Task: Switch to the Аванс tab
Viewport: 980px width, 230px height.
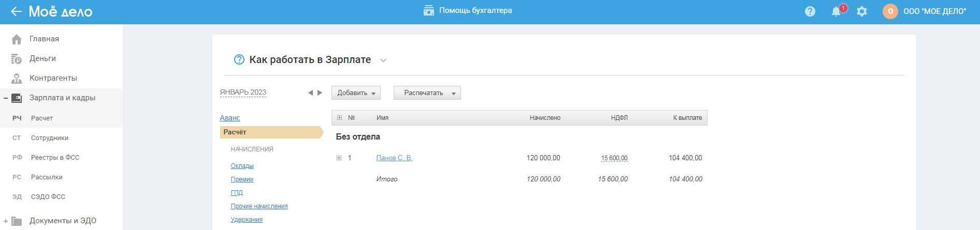Action: point(230,118)
